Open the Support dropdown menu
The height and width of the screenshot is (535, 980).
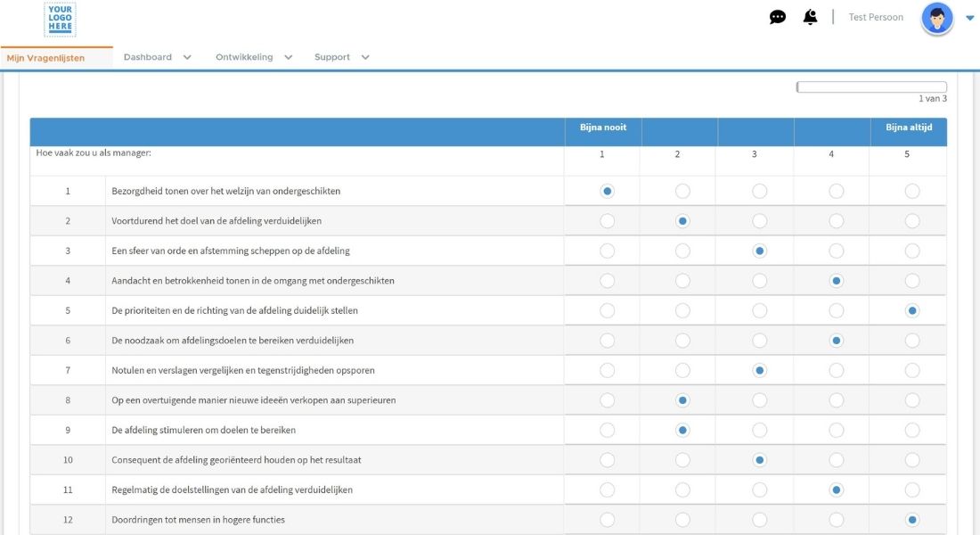click(x=340, y=57)
